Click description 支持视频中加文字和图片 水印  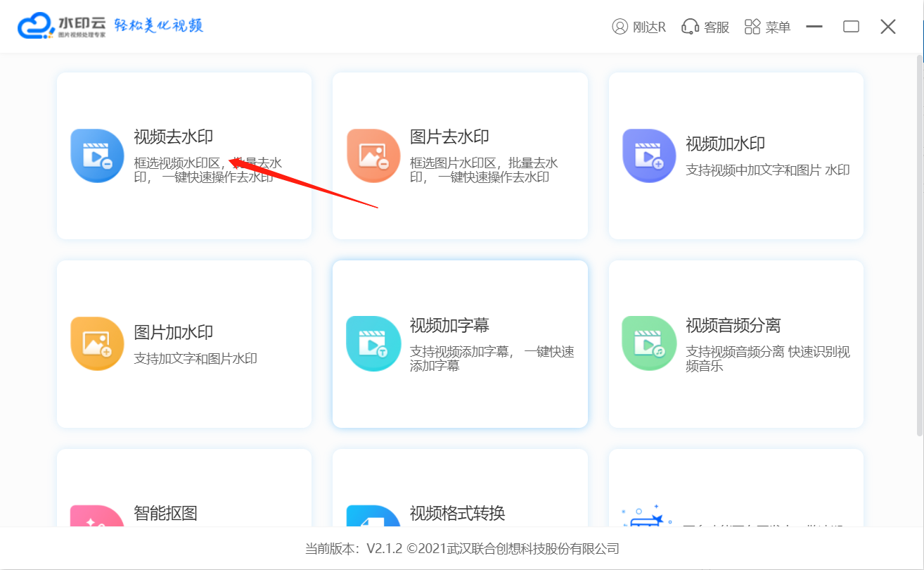(768, 170)
